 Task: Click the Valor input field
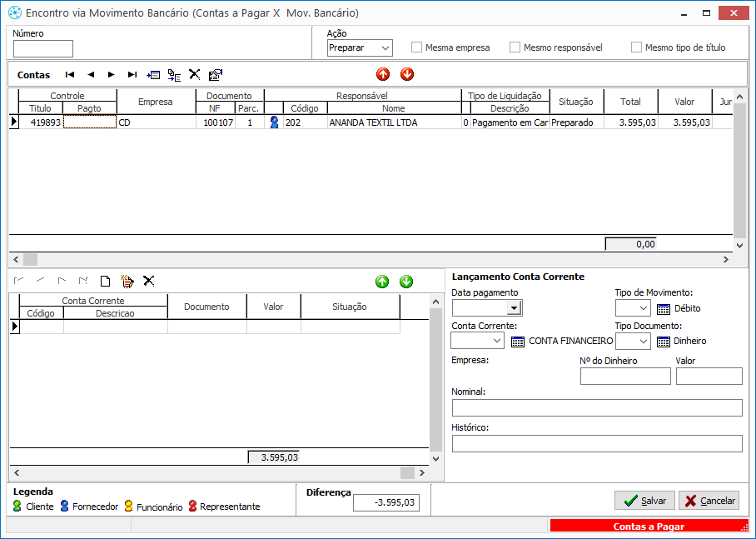click(x=709, y=376)
